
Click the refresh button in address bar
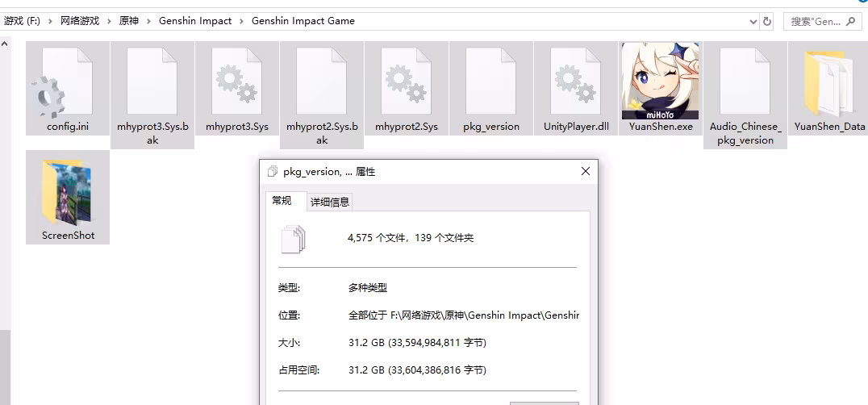(767, 22)
